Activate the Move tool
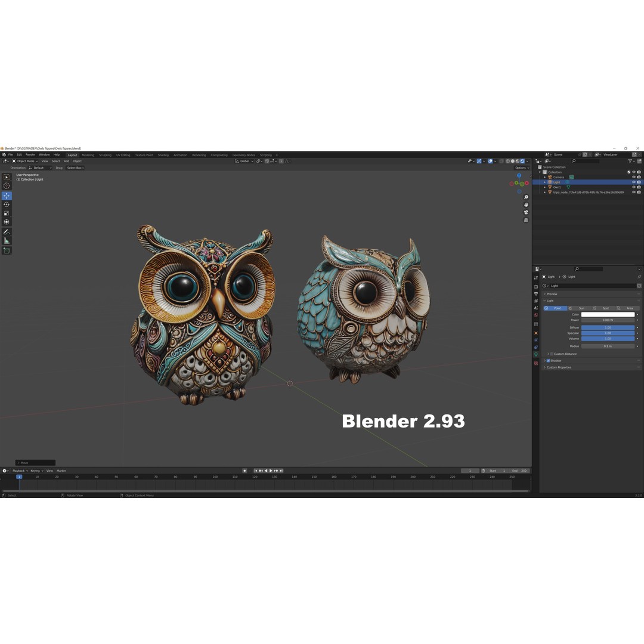 click(7, 196)
